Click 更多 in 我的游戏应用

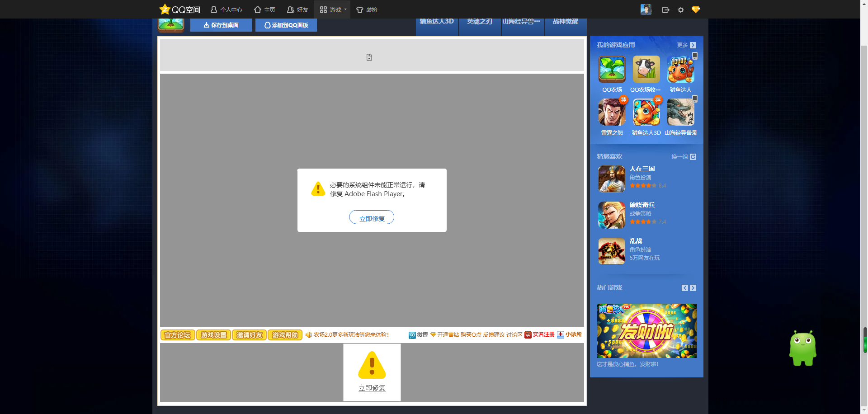(687, 45)
